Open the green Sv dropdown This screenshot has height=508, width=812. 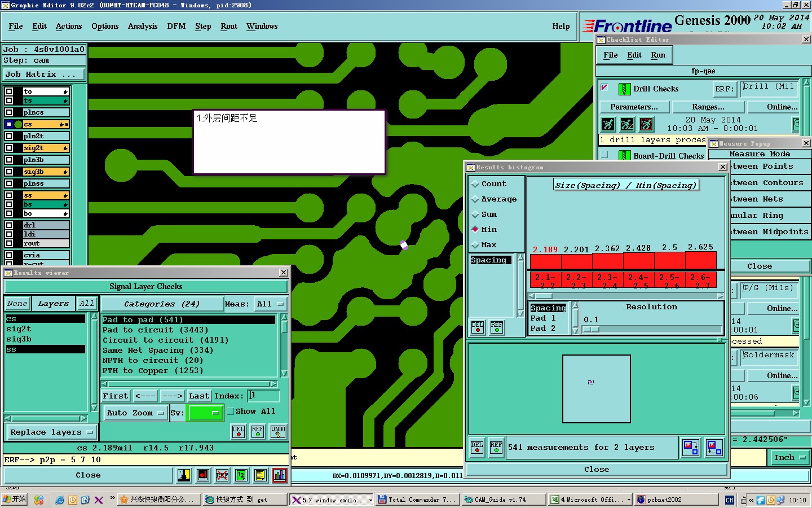coord(205,413)
